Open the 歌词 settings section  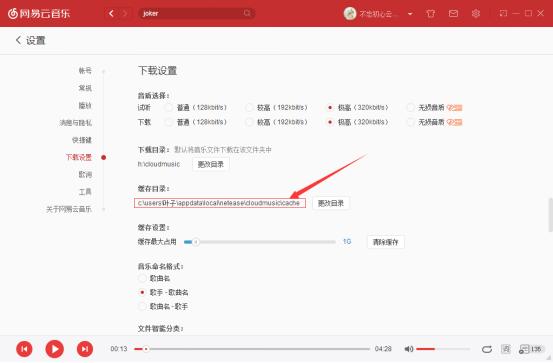[85, 174]
